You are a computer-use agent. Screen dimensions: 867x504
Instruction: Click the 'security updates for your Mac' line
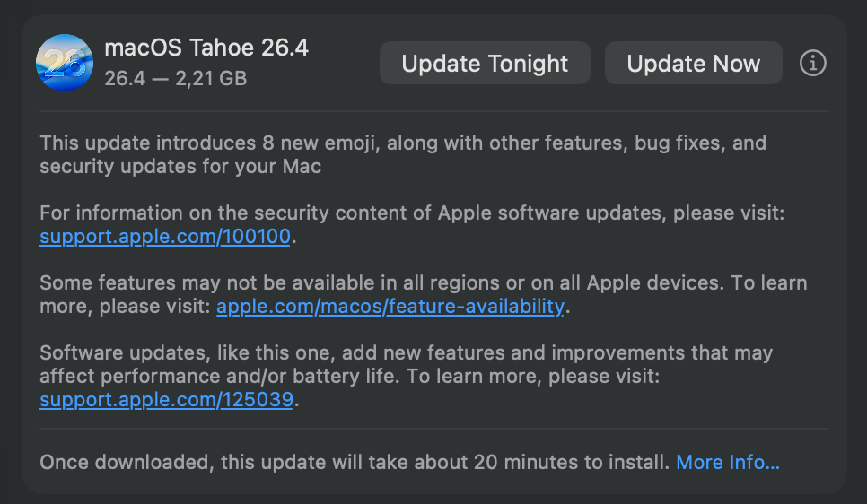(180, 166)
